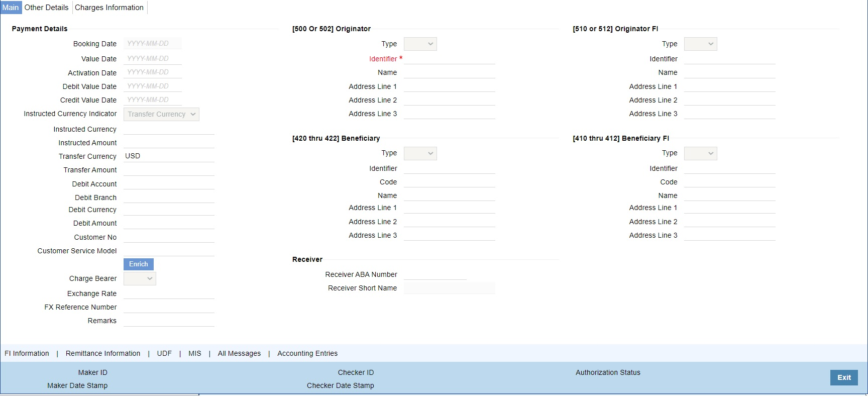Open the Beneficiary Type dropdown
Image resolution: width=868 pixels, height=397 pixels.
[420, 153]
